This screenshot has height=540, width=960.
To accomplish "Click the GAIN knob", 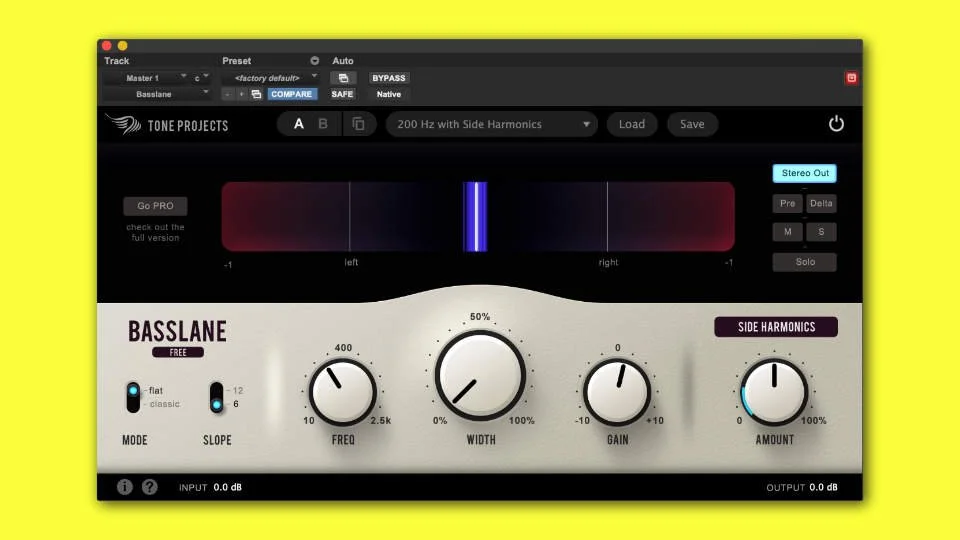I will click(x=617, y=392).
